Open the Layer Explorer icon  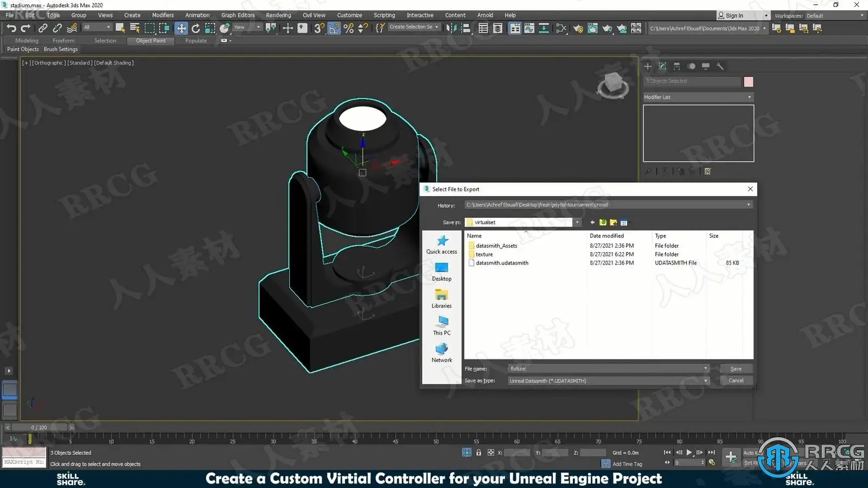[497, 28]
